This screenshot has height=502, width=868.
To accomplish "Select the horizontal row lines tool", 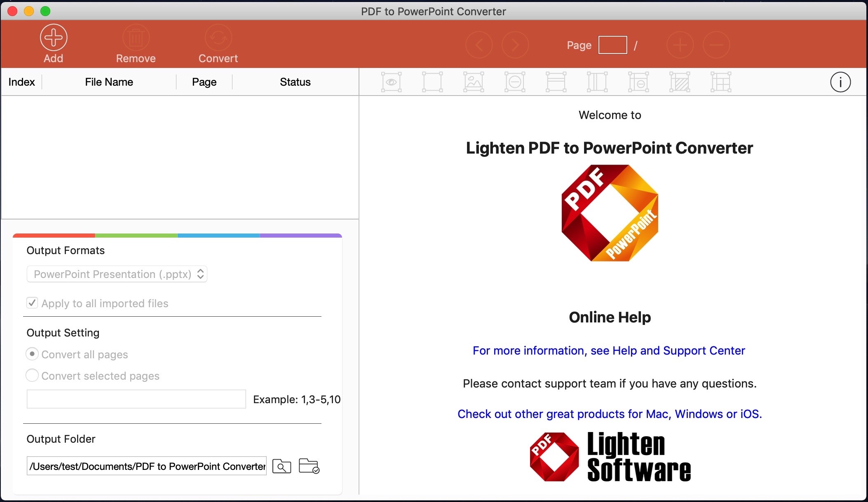I will coord(556,82).
